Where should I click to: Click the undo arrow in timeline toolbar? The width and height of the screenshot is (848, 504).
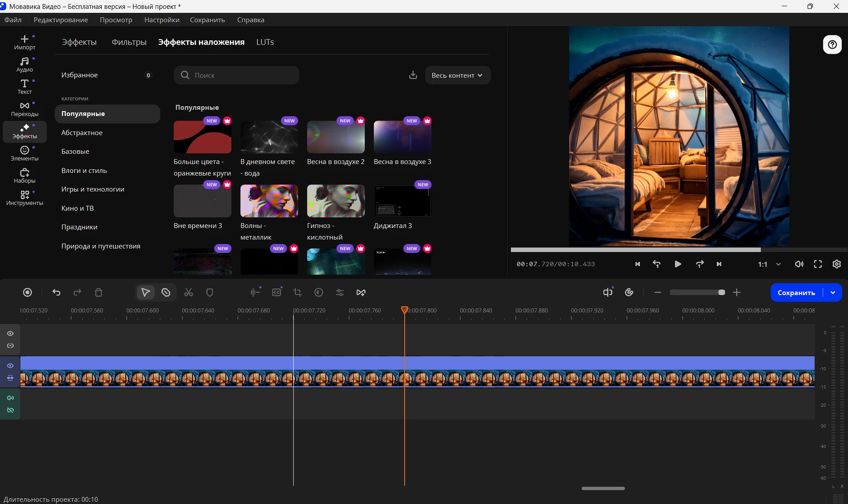56,292
